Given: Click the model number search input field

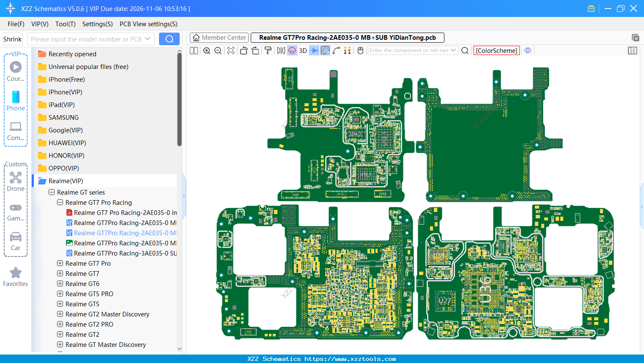Looking at the screenshot, I should pyautogui.click(x=86, y=39).
